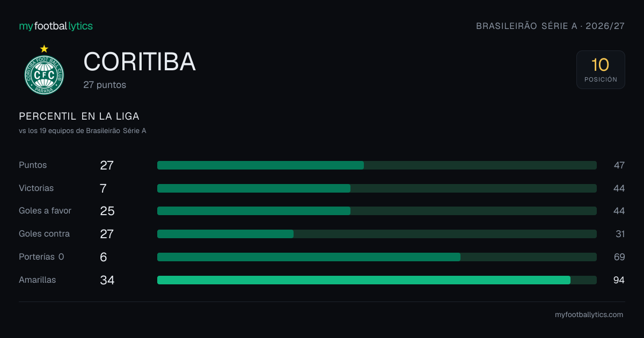Click the Brasileirão Série A 2026/27 header

(551, 26)
